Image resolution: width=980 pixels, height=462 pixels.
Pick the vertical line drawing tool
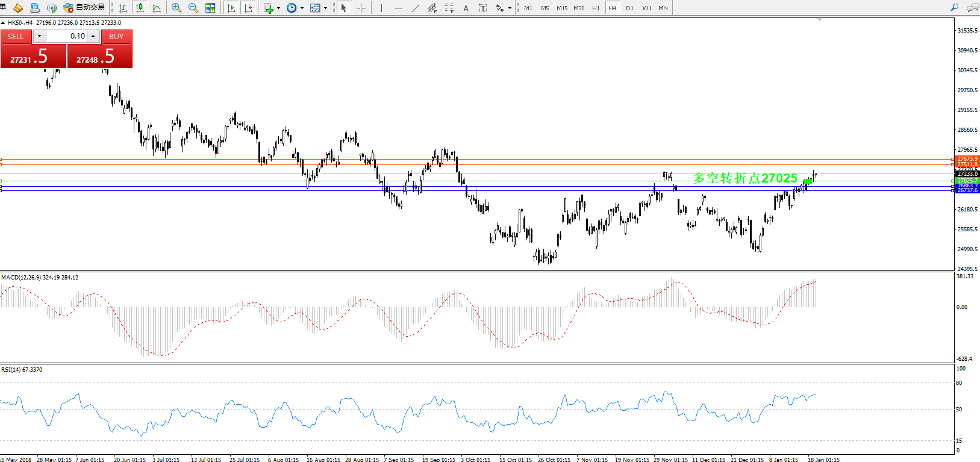tap(381, 8)
